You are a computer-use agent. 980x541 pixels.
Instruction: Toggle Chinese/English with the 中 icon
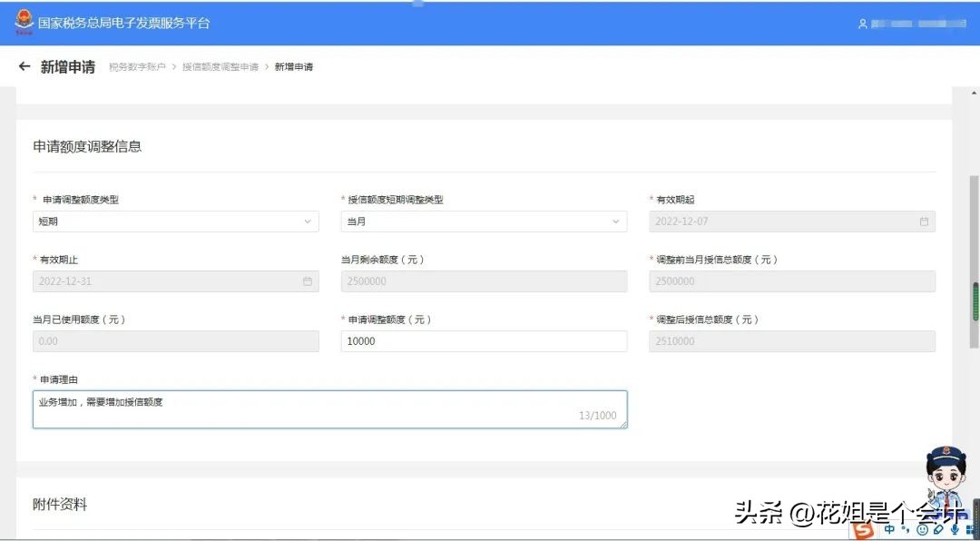(889, 530)
